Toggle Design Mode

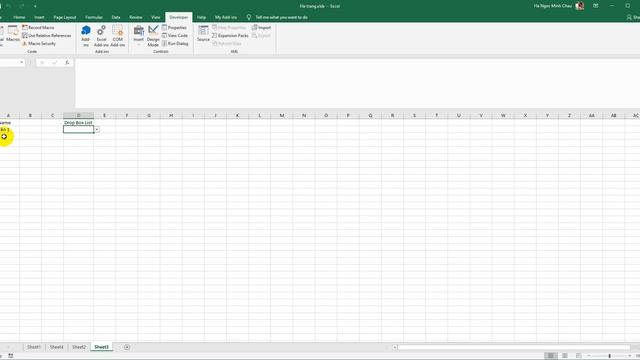tap(153, 36)
